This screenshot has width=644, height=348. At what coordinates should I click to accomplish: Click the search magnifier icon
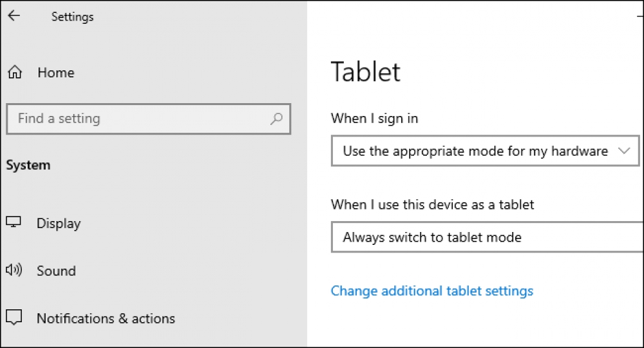[276, 119]
